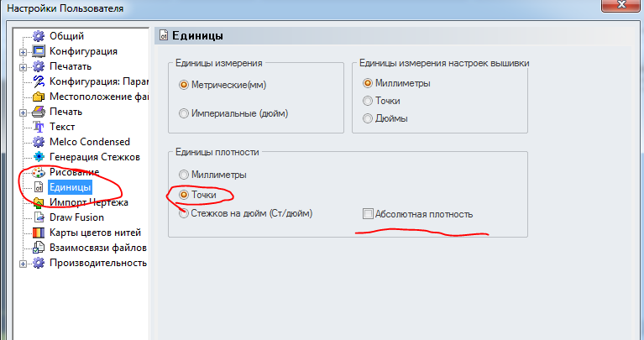The width and height of the screenshot is (644, 340).
Task: Open the Конфигурация: Пара settings page
Action: [98, 81]
